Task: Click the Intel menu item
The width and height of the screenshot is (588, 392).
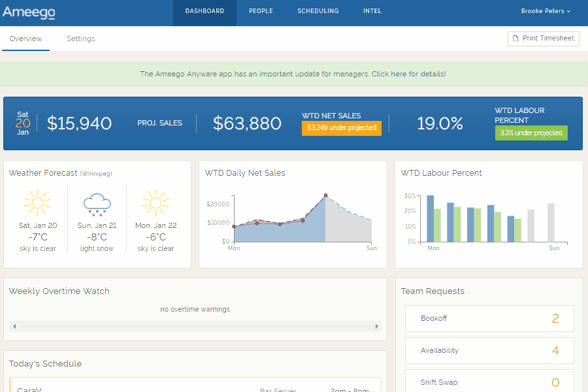Action: [x=372, y=10]
